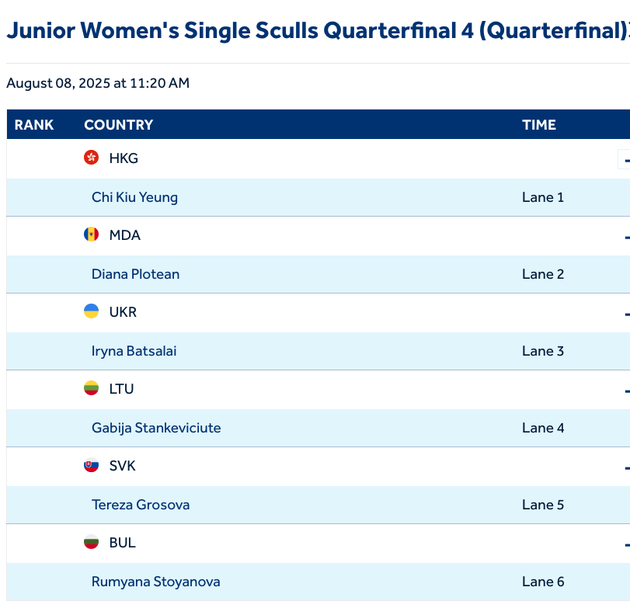Open Tereza Grosova's profile
The image size is (630, 608).
pyautogui.click(x=140, y=505)
